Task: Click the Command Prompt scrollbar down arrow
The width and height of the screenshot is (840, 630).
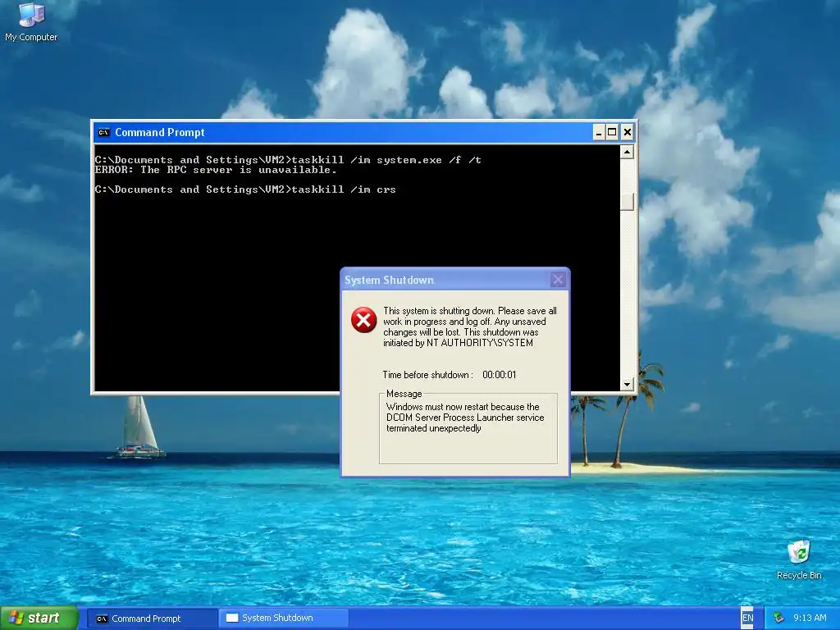Action: (627, 384)
